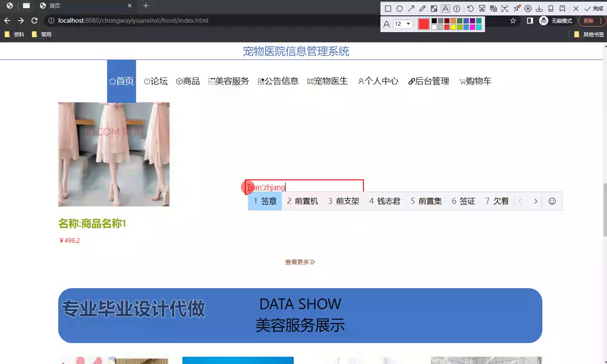Open the 美容服务 navigation item
The image size is (607, 364).
[229, 81]
